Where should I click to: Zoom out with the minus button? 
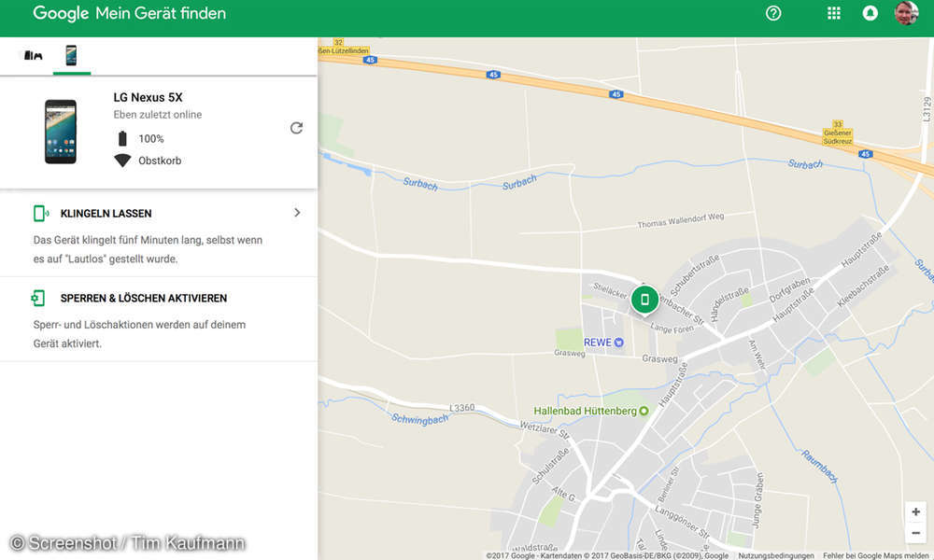pyautogui.click(x=915, y=532)
